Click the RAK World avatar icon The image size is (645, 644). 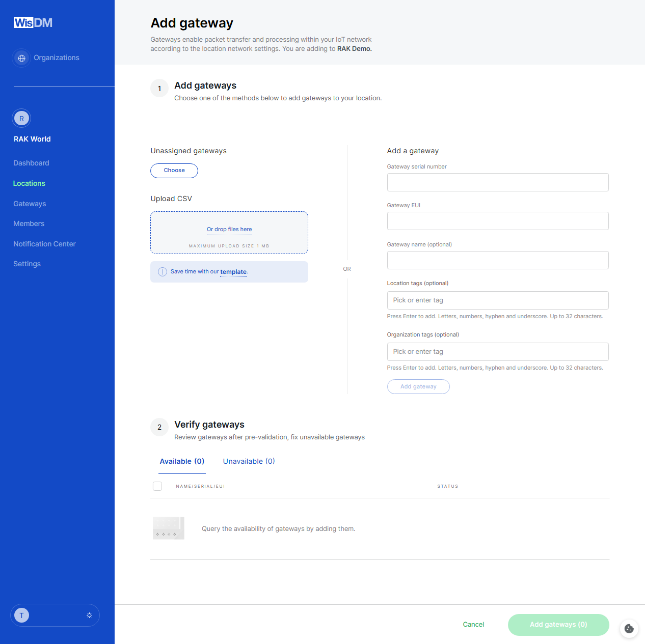tap(21, 119)
